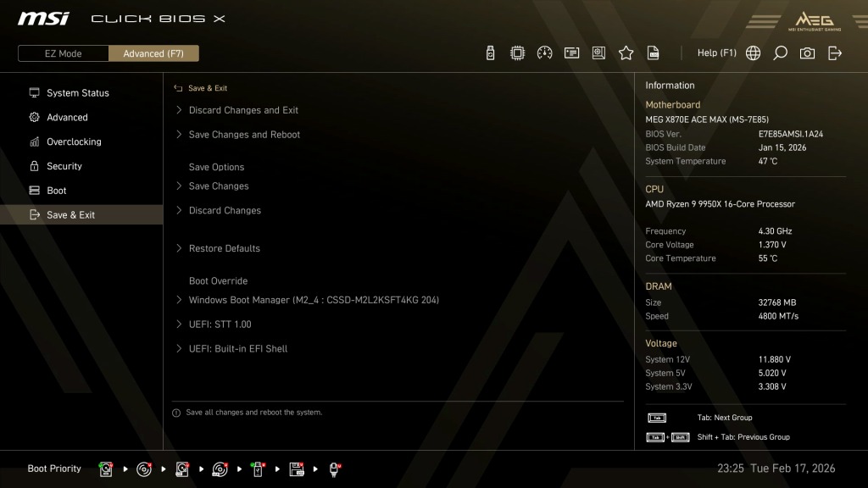Take a screenshot with the camera icon
868x488 pixels.
(807, 53)
